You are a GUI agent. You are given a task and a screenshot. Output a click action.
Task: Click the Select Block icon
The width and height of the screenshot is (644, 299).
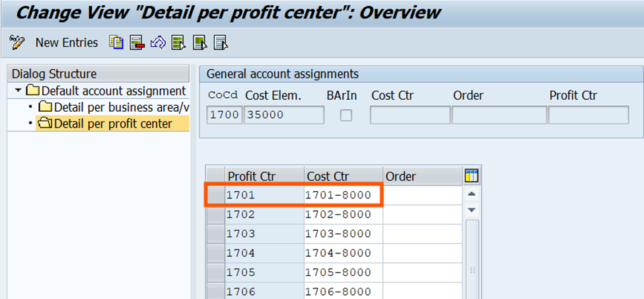click(x=199, y=43)
